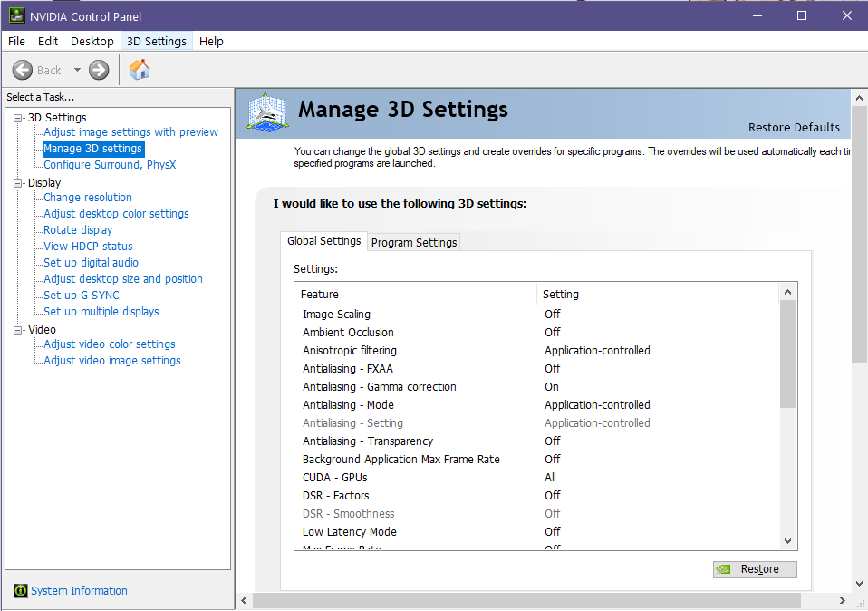
Task: Select Background Application Max Frame Rate row
Action: [x=537, y=460]
